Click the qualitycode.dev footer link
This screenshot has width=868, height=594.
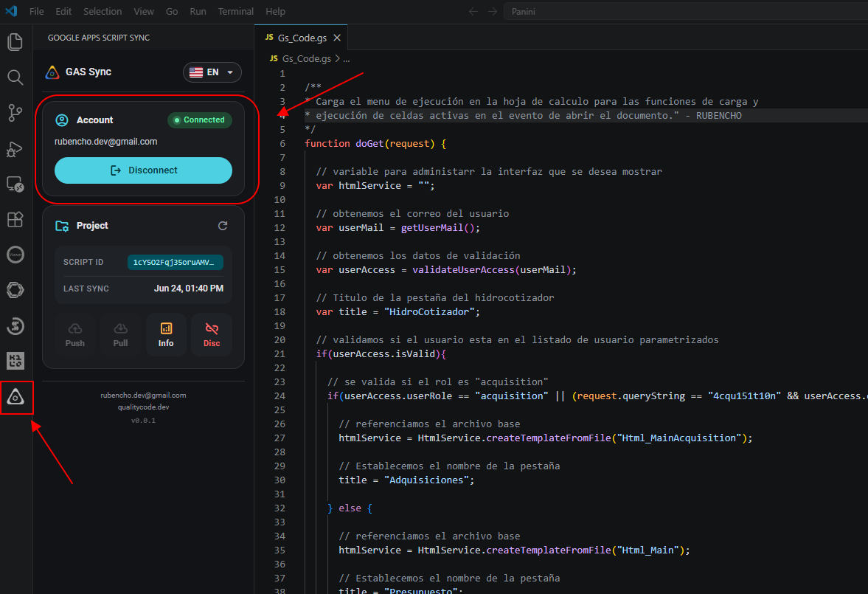(x=143, y=407)
